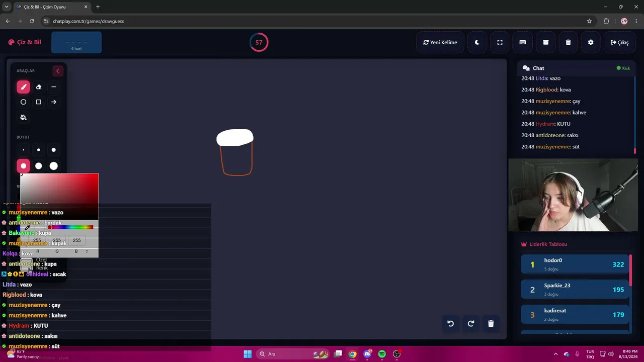Click the kadirerat leaderboard row

click(x=575, y=314)
